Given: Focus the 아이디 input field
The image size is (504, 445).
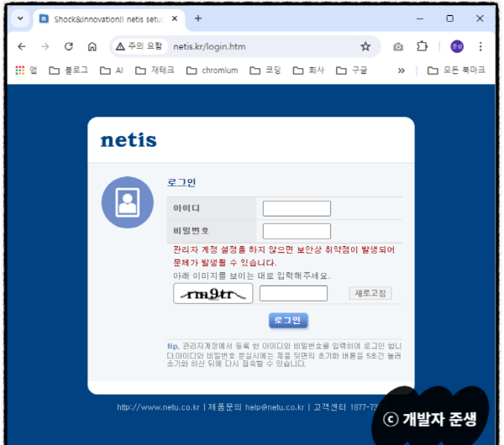Looking at the screenshot, I should [297, 208].
